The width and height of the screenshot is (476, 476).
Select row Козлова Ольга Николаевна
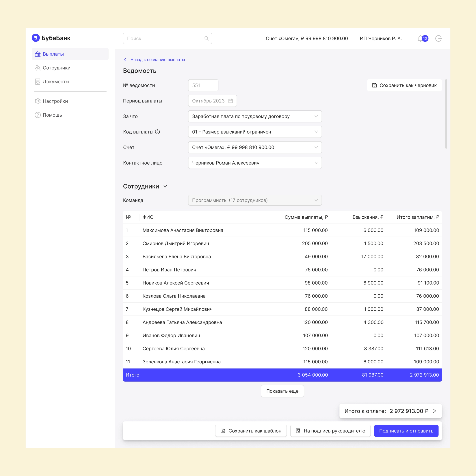(x=282, y=296)
